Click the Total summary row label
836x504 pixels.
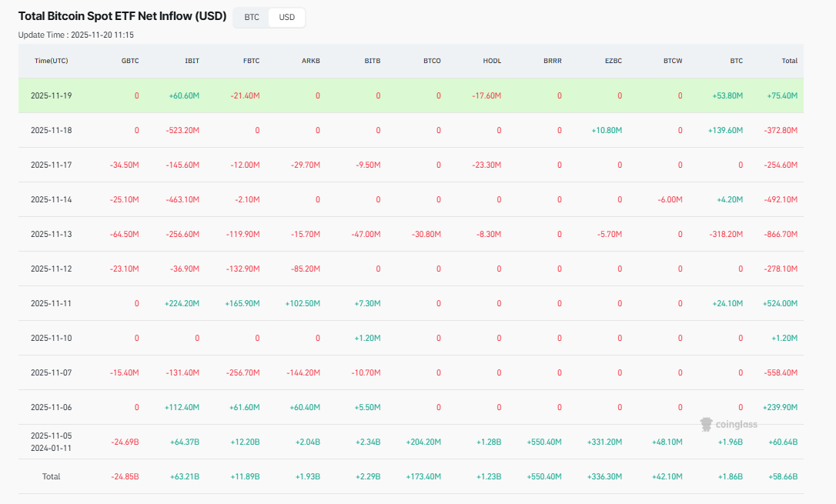tap(52, 476)
